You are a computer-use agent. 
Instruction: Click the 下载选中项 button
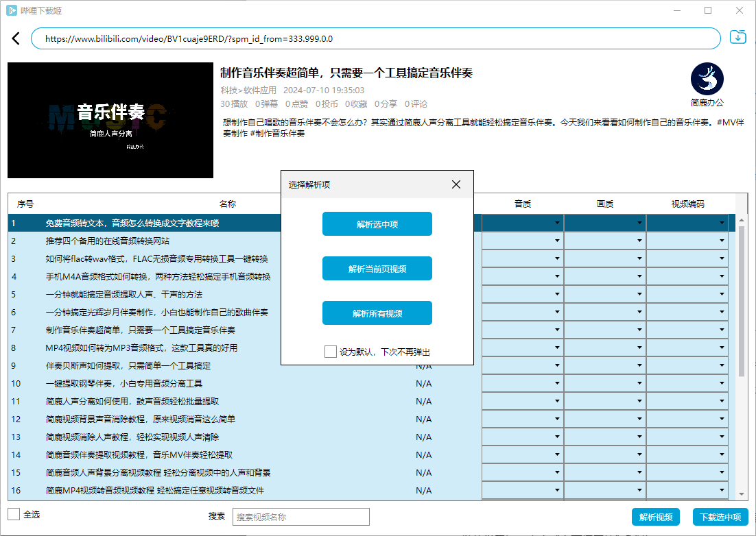click(720, 517)
